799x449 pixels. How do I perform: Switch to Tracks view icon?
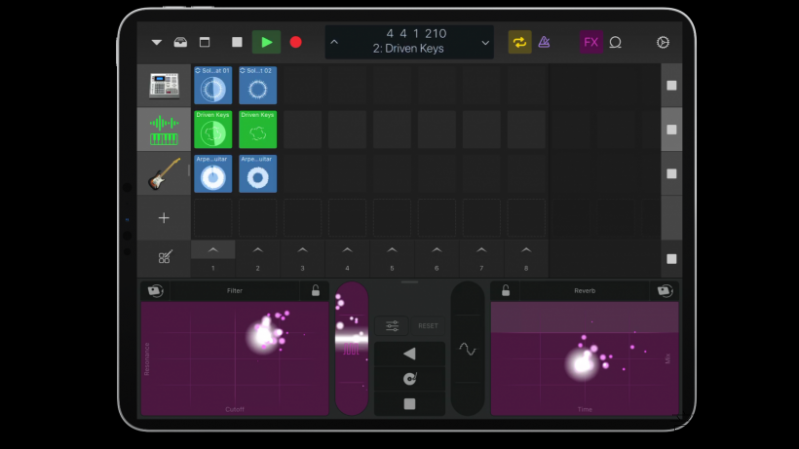pos(204,42)
